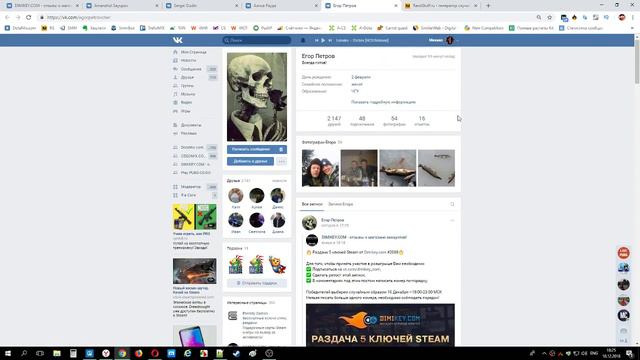Click the page vertical scrollbar thumb
The height and width of the screenshot is (360, 640).
[x=637, y=61]
